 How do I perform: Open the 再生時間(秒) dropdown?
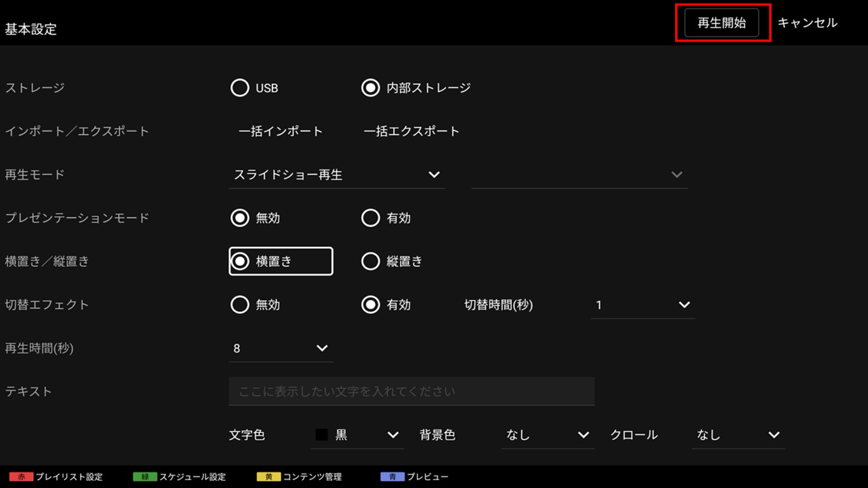point(280,348)
